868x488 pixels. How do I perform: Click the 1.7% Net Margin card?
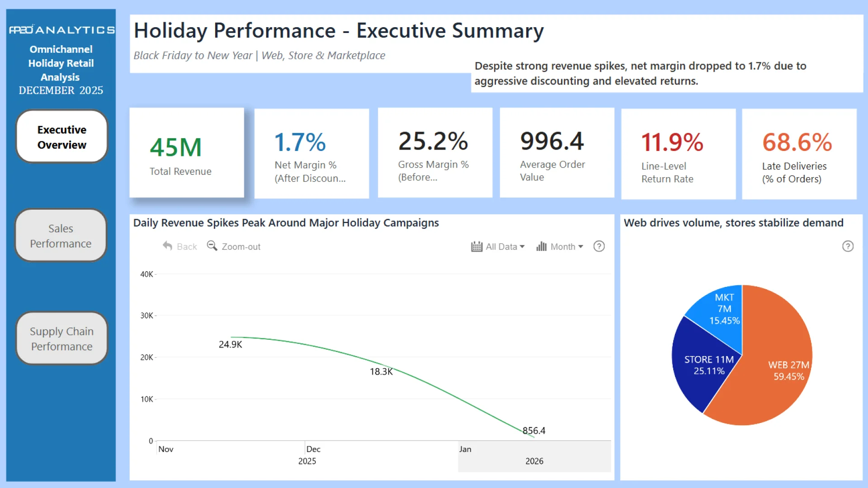(311, 154)
